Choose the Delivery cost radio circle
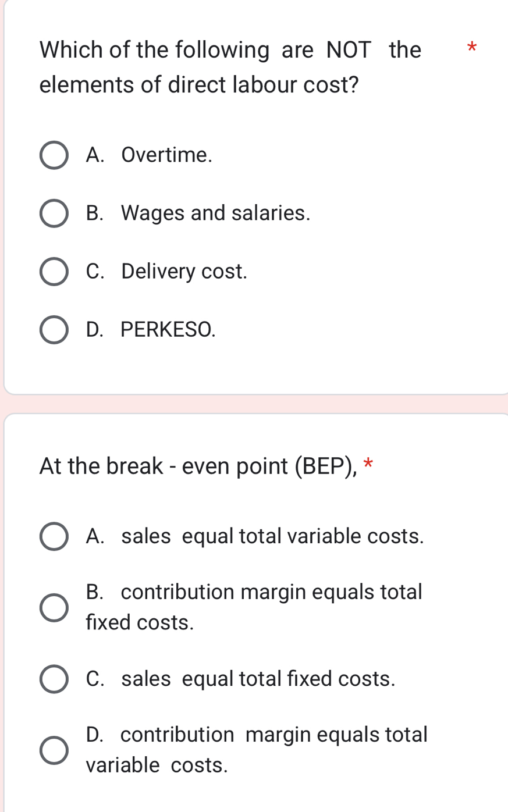The width and height of the screenshot is (508, 812). (x=54, y=272)
